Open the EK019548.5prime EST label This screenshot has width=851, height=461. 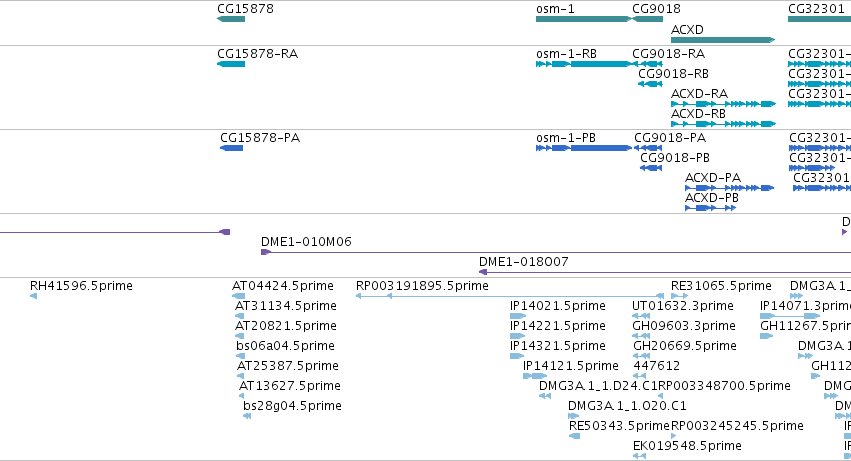coord(687,446)
